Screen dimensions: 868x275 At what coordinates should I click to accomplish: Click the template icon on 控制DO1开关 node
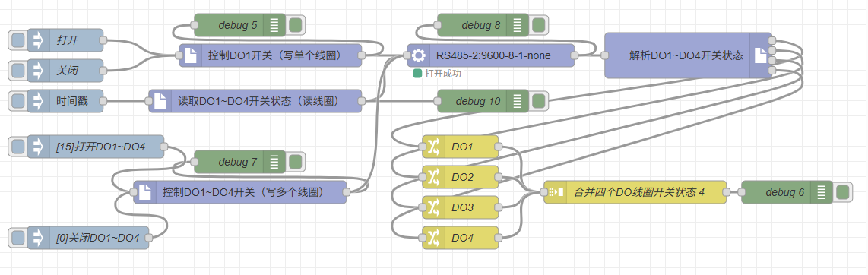[x=191, y=55]
